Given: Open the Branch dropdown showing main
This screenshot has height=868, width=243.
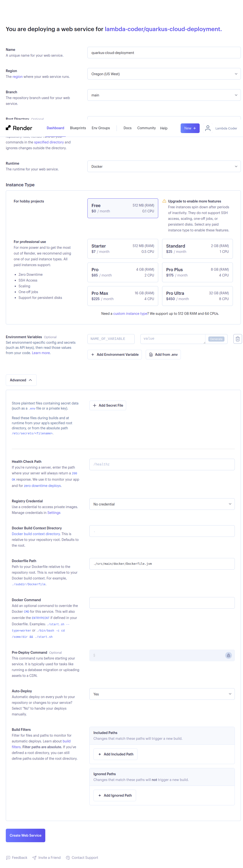Looking at the screenshot, I should [x=164, y=95].
